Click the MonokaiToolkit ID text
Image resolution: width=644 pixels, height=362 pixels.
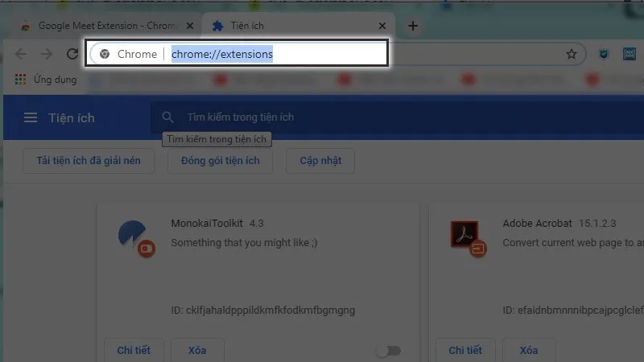263,310
